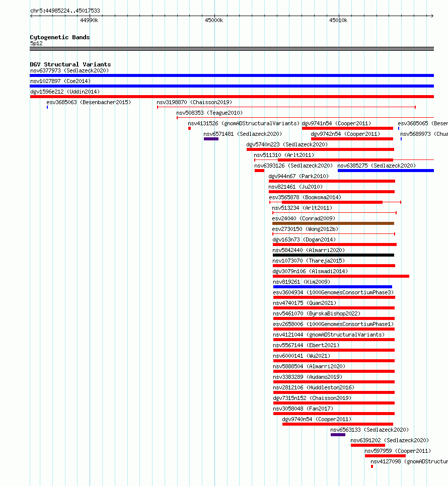Click the purple bar under nsv6571481
The width and height of the screenshot is (448, 486).
click(x=211, y=139)
